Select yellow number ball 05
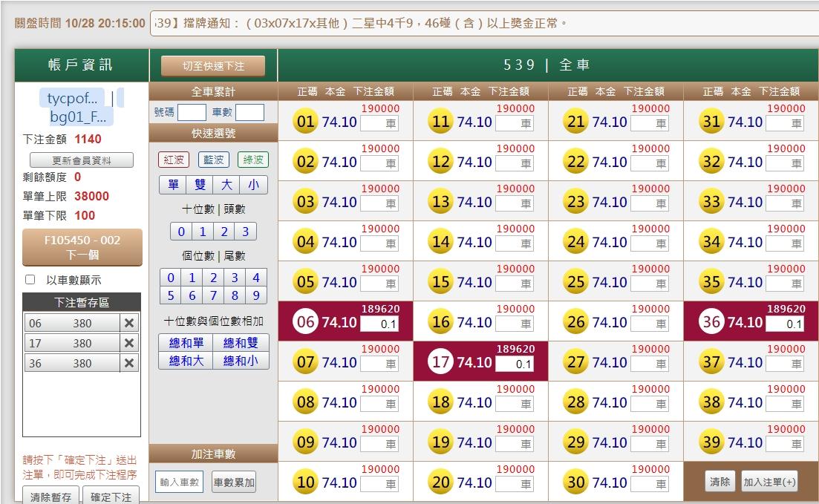This screenshot has width=819, height=504. pos(306,281)
